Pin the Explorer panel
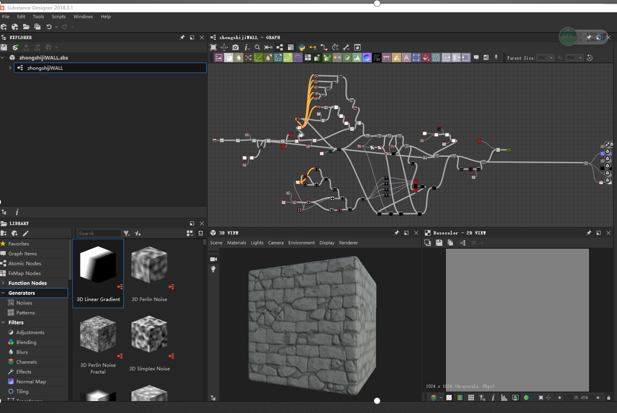Screen dimensions: 617x413 pos(182,37)
